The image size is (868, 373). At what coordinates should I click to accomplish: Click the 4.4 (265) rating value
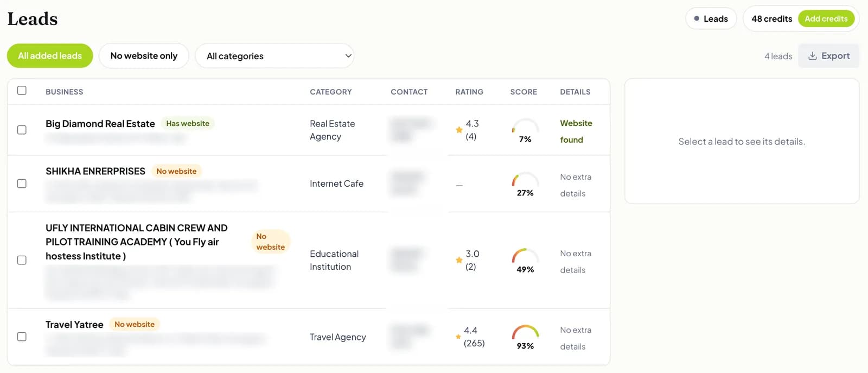coord(474,337)
